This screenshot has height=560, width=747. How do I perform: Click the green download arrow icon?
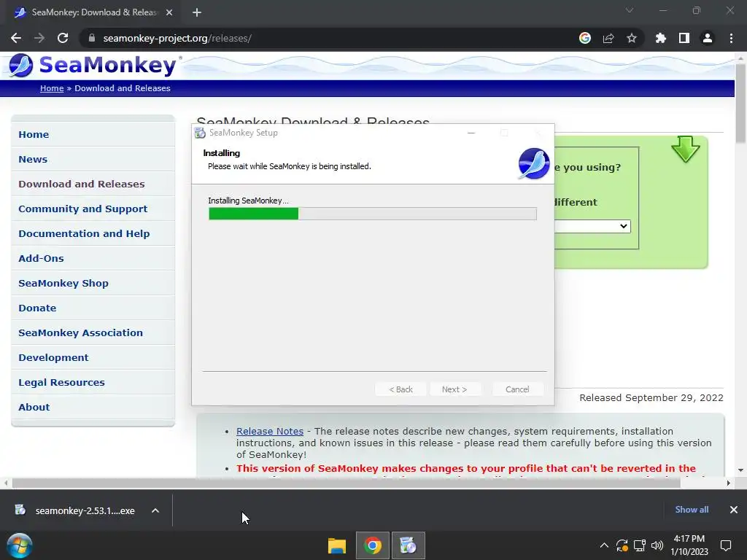pyautogui.click(x=686, y=149)
